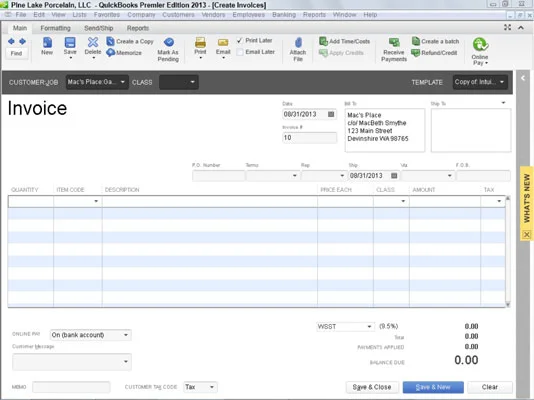
Task: Go to the previous invoice arrow
Action: 11,41
